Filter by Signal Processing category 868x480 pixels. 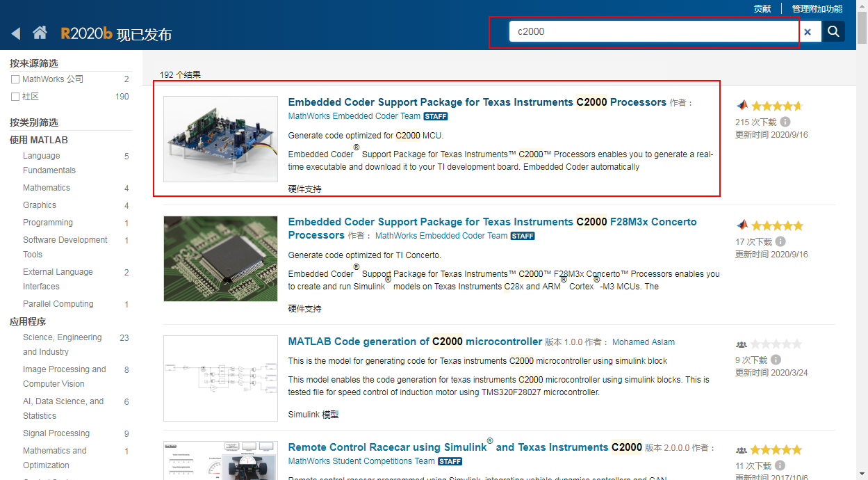[x=56, y=433]
